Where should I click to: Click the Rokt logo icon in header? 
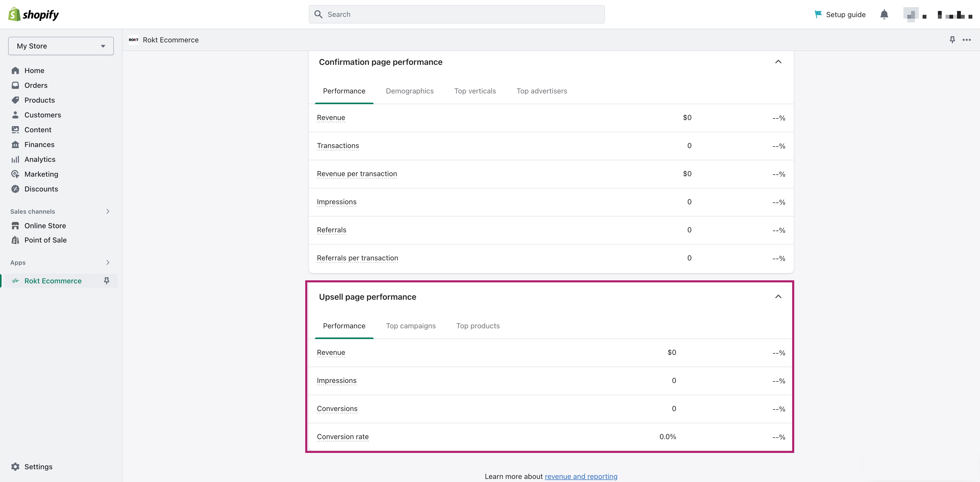pos(133,39)
